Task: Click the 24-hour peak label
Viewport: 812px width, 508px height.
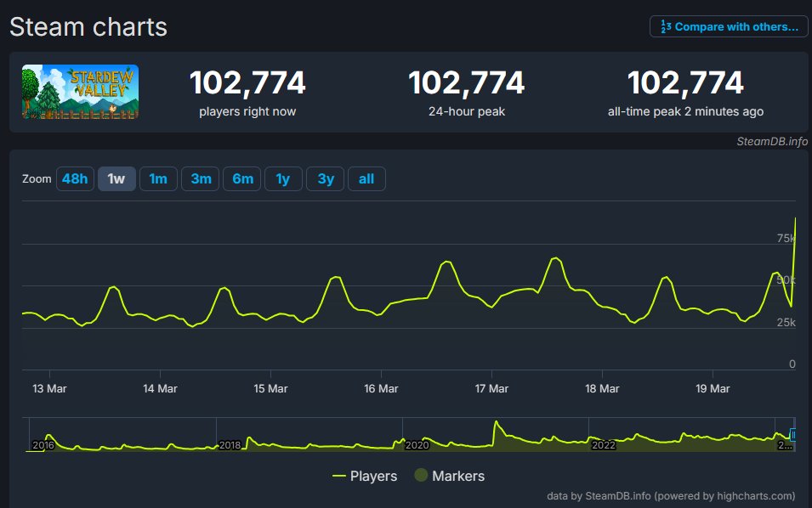Action: point(467,112)
